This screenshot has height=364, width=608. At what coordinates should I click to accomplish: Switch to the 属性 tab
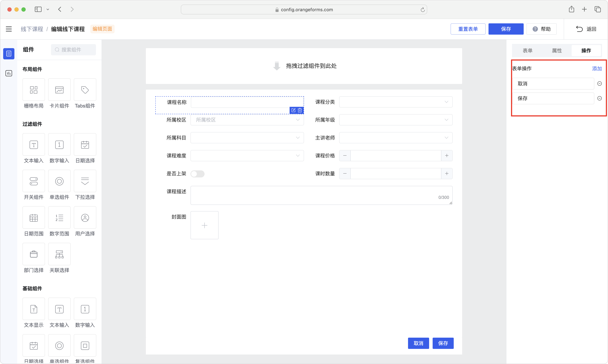557,51
